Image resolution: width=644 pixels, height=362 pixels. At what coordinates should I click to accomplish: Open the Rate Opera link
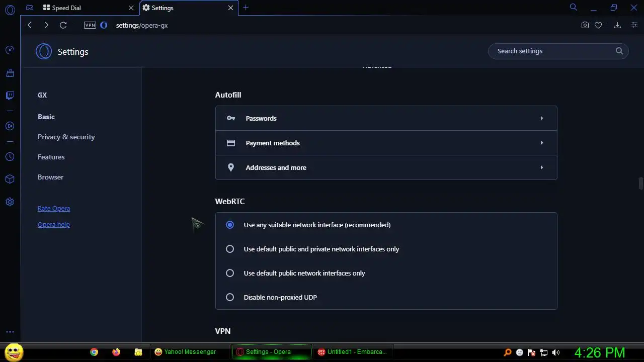(54, 208)
